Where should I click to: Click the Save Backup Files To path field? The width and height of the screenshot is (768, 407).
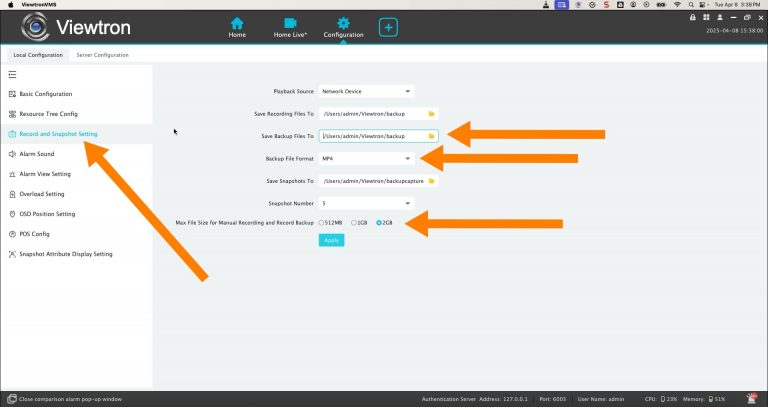click(x=372, y=136)
